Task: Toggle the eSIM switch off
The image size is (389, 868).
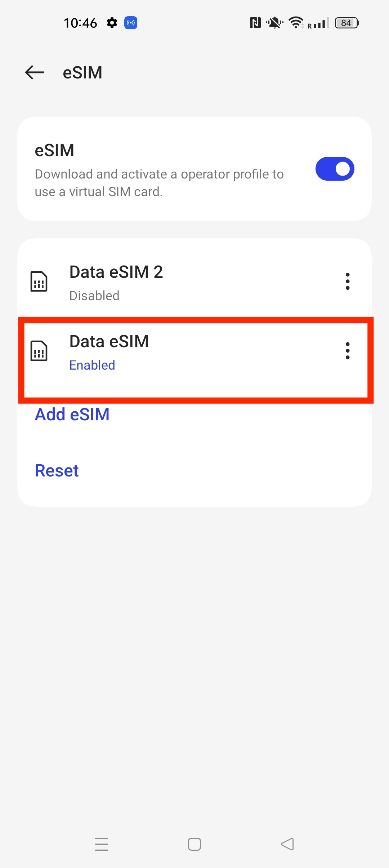Action: tap(335, 169)
